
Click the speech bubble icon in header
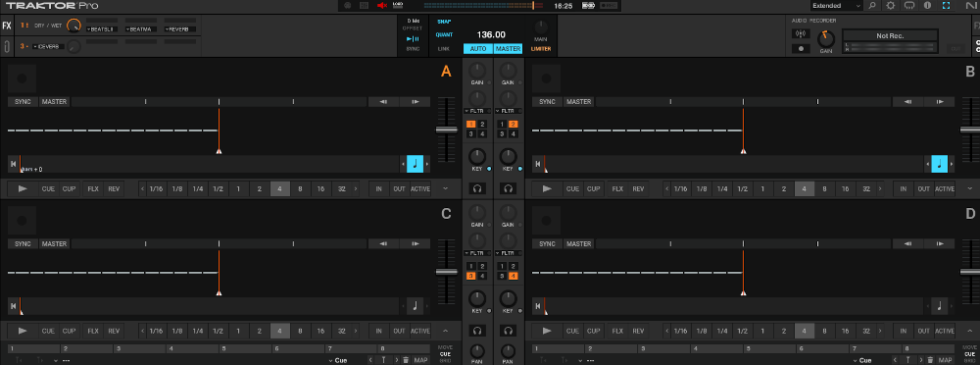(908, 6)
